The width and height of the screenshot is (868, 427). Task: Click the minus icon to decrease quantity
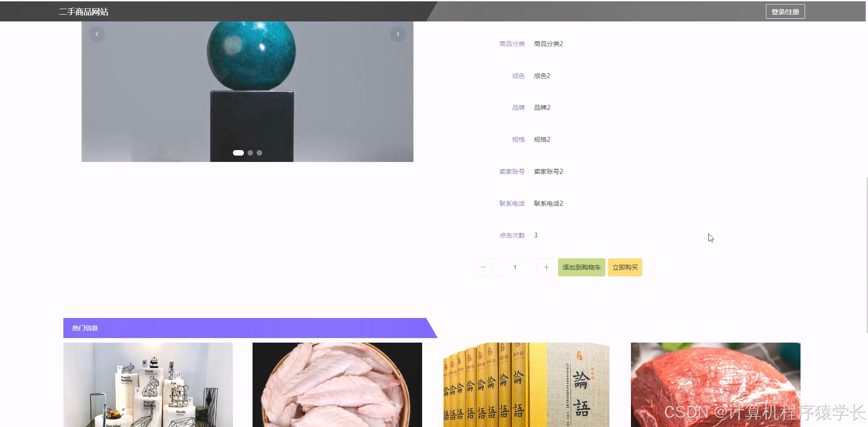tap(483, 267)
